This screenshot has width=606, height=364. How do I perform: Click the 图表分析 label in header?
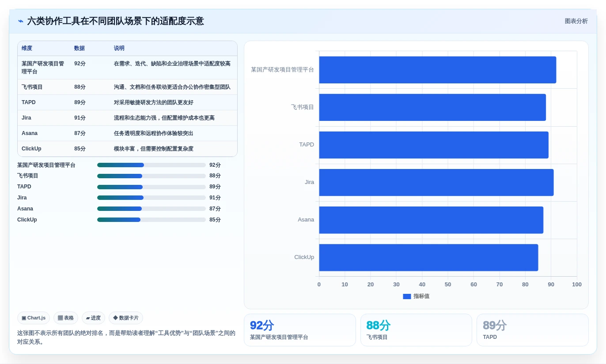[576, 21]
